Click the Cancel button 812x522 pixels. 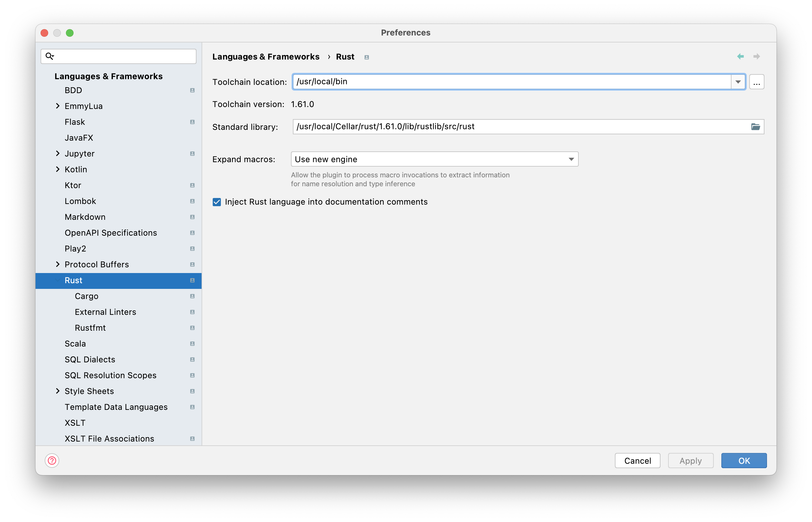click(x=637, y=460)
